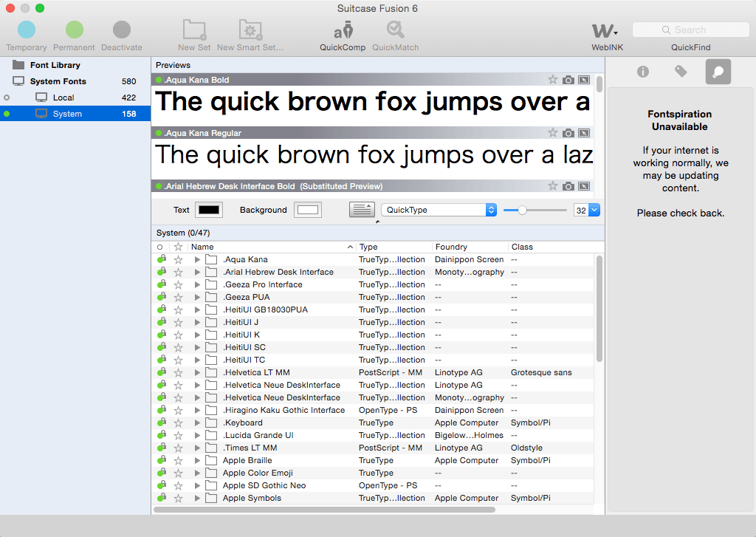Click the New Set toolbar icon
The image size is (756, 537).
tap(194, 30)
